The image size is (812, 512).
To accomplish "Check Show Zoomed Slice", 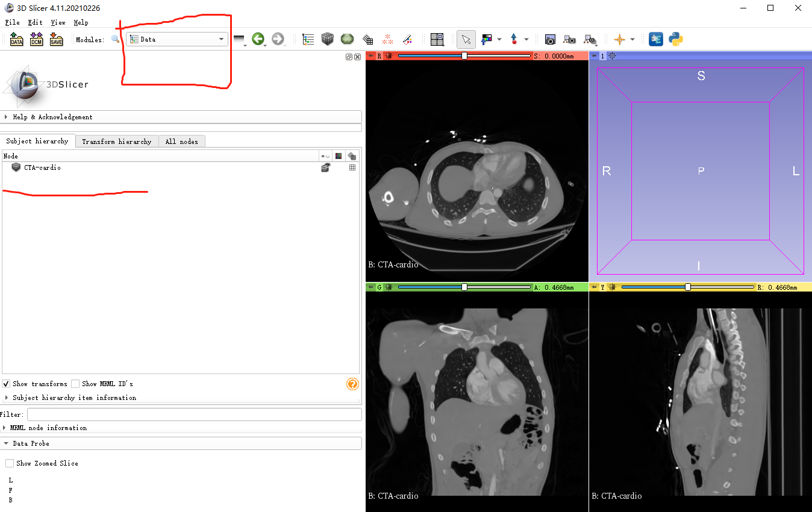I will pos(9,463).
